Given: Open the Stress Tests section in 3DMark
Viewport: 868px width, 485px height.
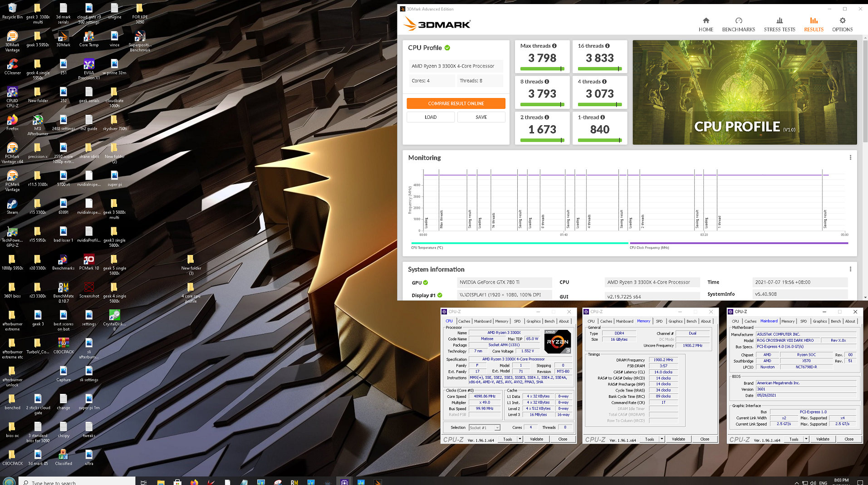Looking at the screenshot, I should click(x=779, y=24).
